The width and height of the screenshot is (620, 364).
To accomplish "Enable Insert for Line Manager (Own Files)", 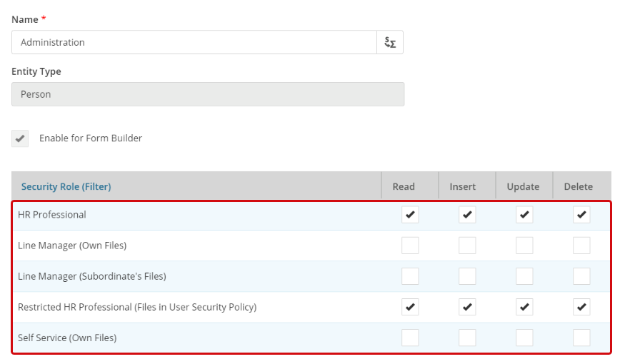I will click(x=467, y=246).
